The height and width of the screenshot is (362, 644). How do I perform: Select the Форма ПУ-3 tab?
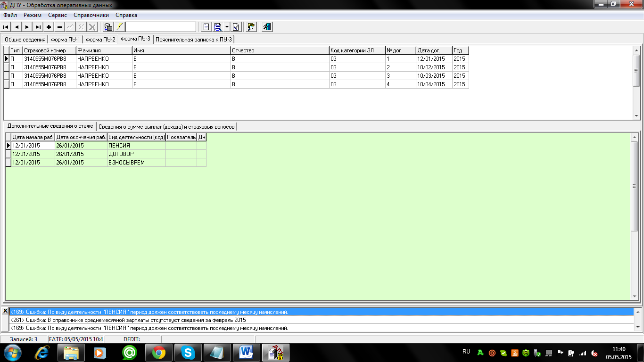coord(135,39)
